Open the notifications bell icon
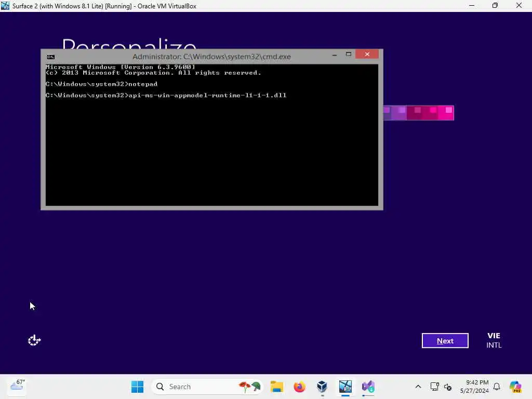 pyautogui.click(x=497, y=387)
